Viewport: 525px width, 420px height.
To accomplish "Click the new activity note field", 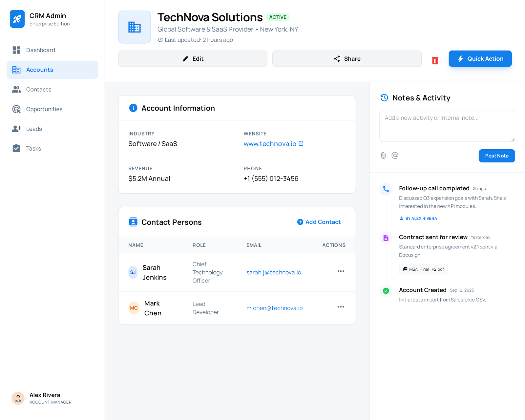I will click(447, 126).
